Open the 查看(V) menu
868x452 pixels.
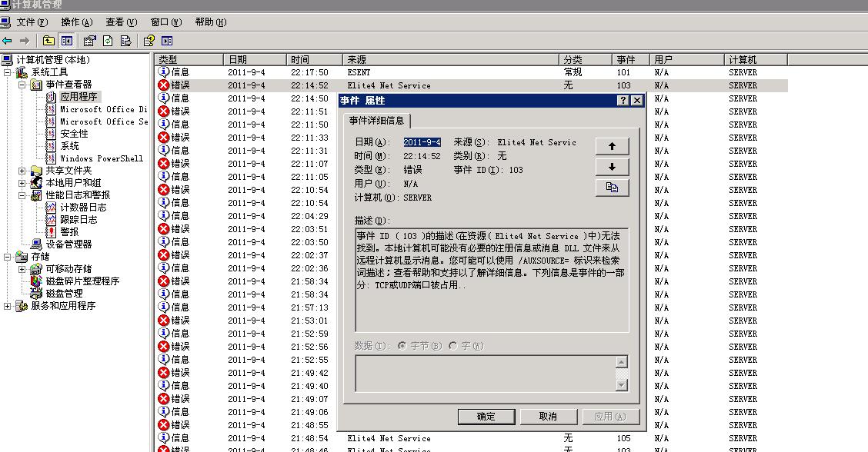(x=121, y=22)
